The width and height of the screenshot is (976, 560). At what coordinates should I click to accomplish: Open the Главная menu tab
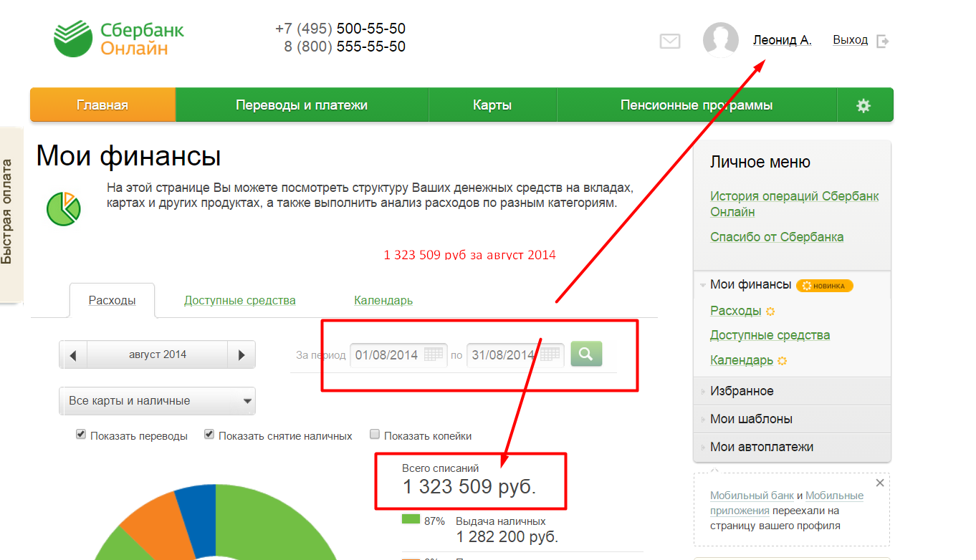click(102, 105)
